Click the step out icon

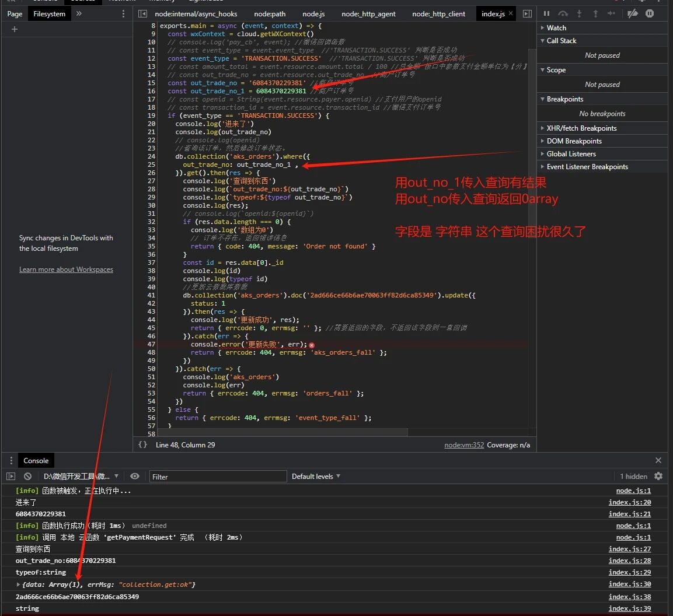tap(595, 13)
